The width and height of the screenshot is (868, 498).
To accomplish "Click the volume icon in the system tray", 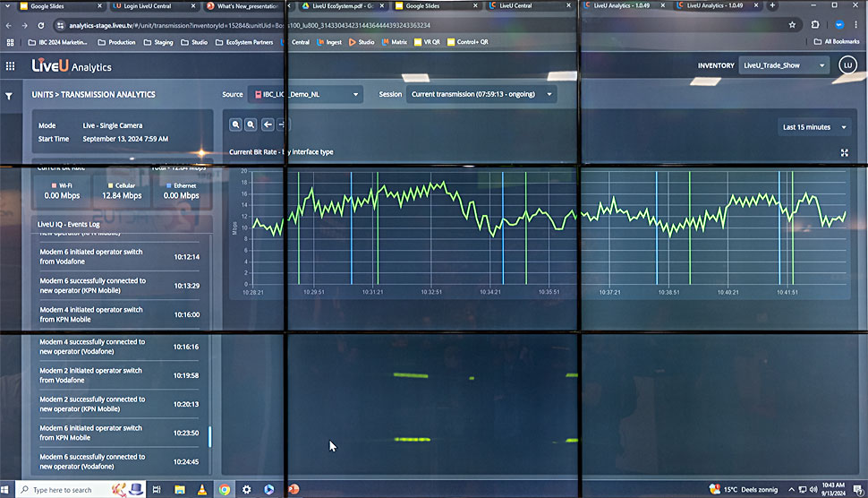I will click(x=813, y=490).
